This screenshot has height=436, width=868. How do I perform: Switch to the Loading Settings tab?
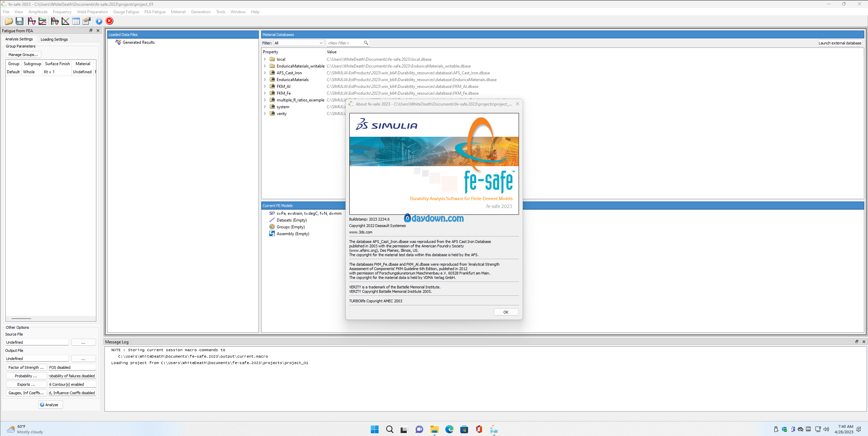[54, 39]
